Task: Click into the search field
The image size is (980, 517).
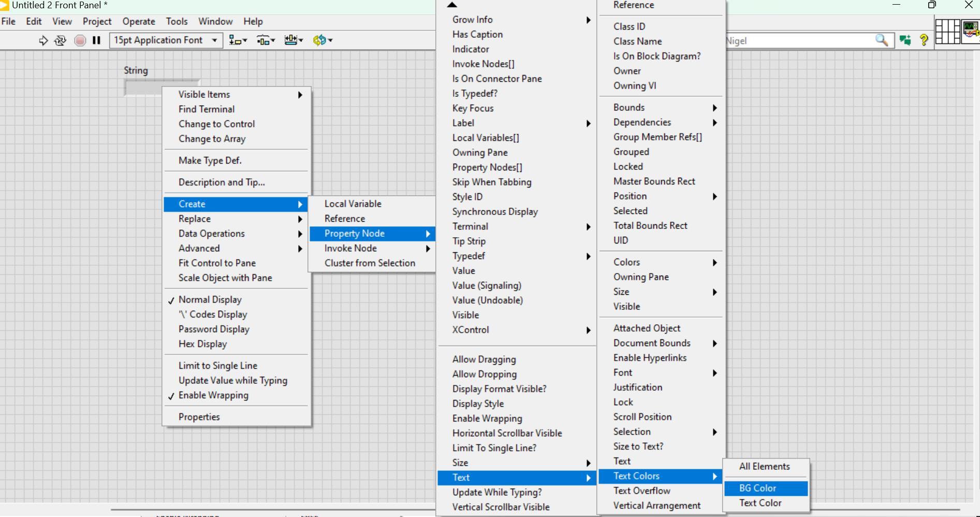Action: (800, 41)
